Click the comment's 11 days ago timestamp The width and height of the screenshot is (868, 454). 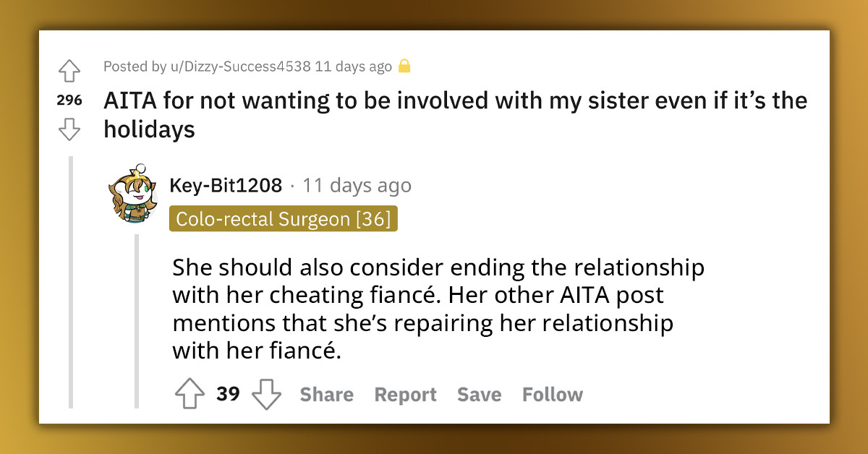(x=359, y=185)
